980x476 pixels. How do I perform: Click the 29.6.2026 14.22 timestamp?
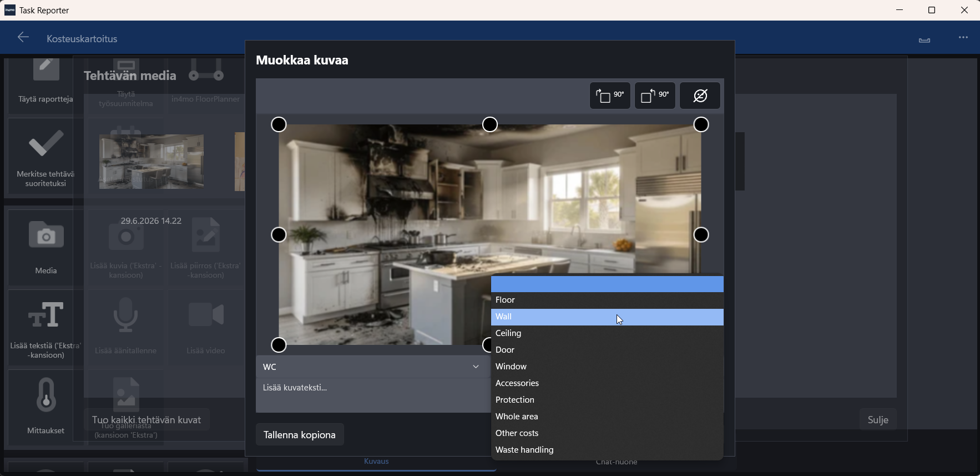[151, 221]
